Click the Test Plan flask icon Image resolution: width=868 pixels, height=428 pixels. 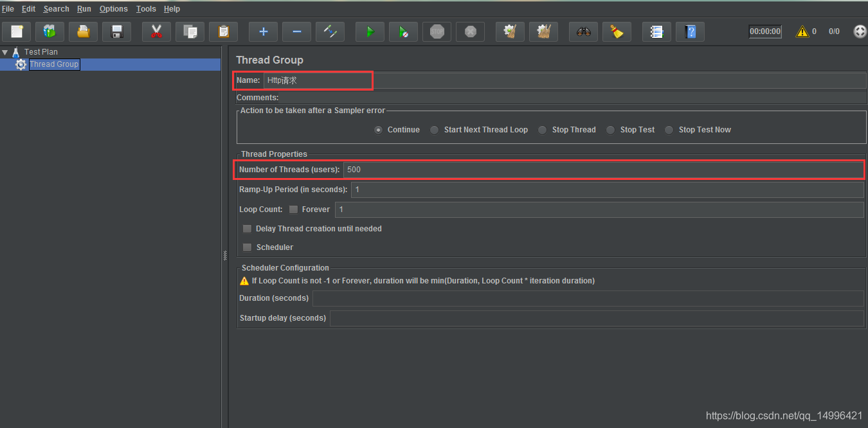click(x=16, y=52)
